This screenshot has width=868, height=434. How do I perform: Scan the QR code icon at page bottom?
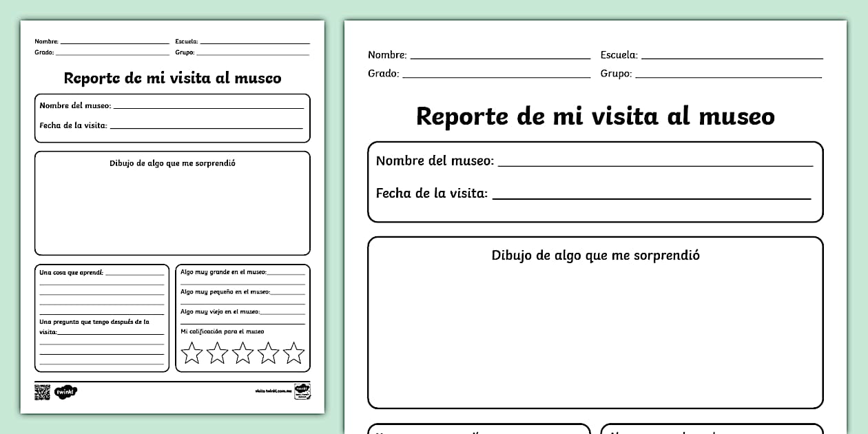click(x=43, y=391)
